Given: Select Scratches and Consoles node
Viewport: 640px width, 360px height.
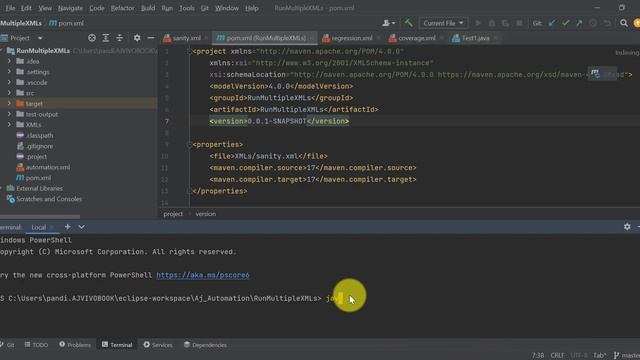Looking at the screenshot, I should [49, 199].
